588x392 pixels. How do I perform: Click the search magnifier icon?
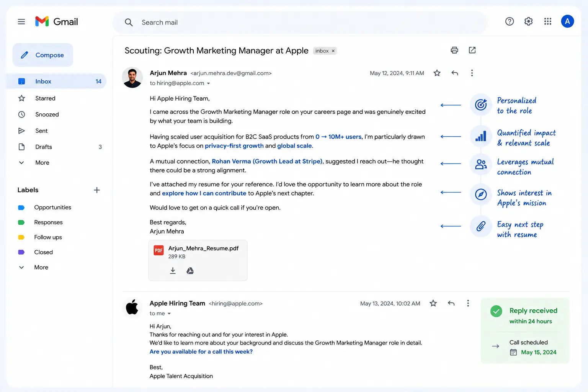point(129,23)
